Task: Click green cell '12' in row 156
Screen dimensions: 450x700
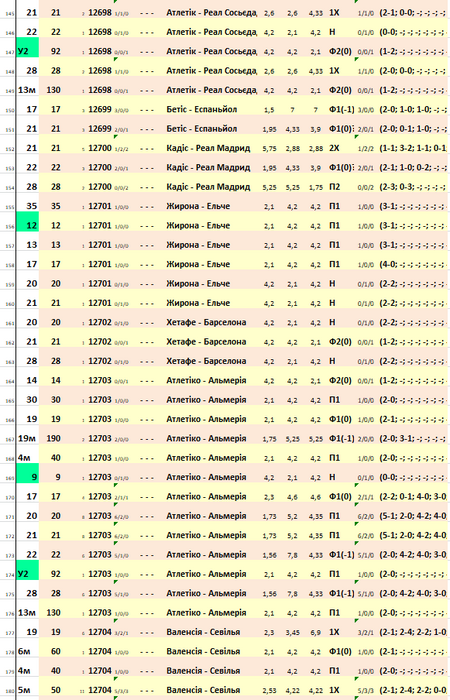Action: point(28,221)
